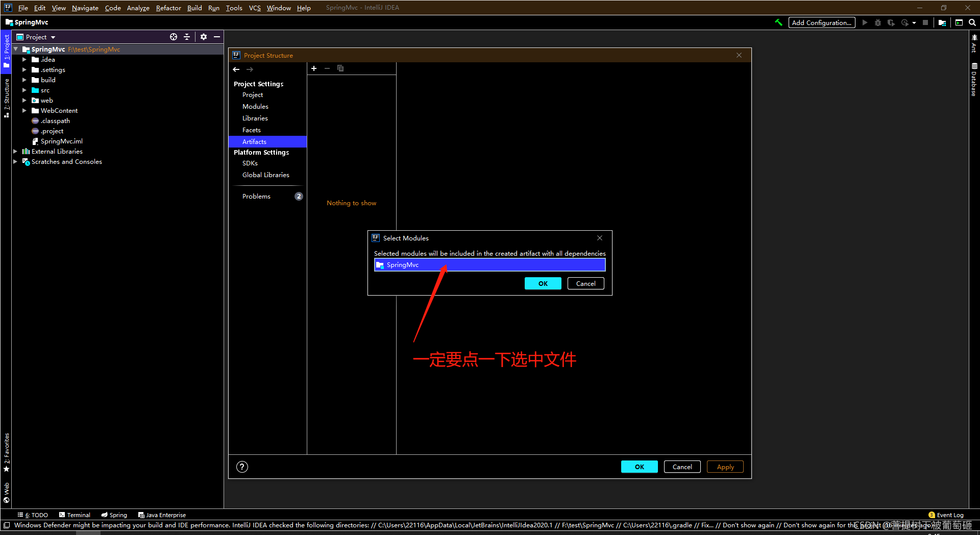980x535 pixels.
Task: Close the Project Structure dialog
Action: [739, 55]
